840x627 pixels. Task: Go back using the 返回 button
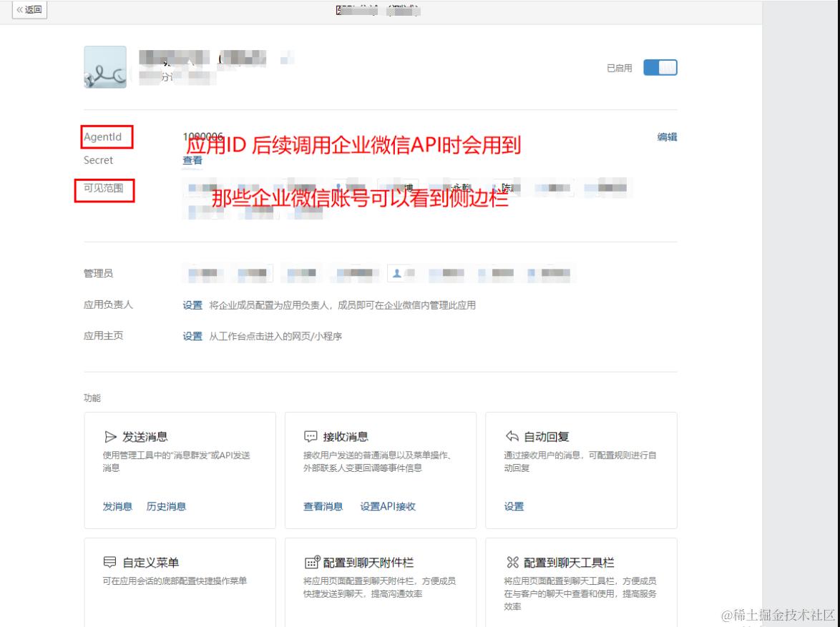click(29, 9)
